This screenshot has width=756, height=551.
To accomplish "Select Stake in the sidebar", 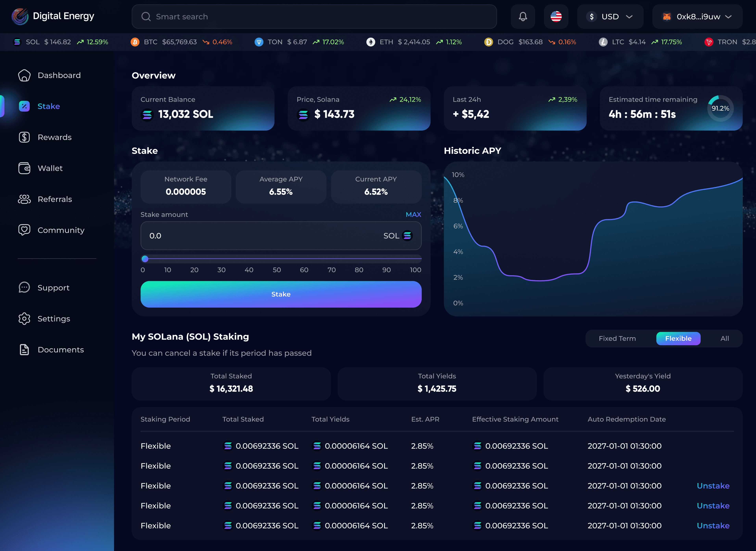I will [48, 106].
